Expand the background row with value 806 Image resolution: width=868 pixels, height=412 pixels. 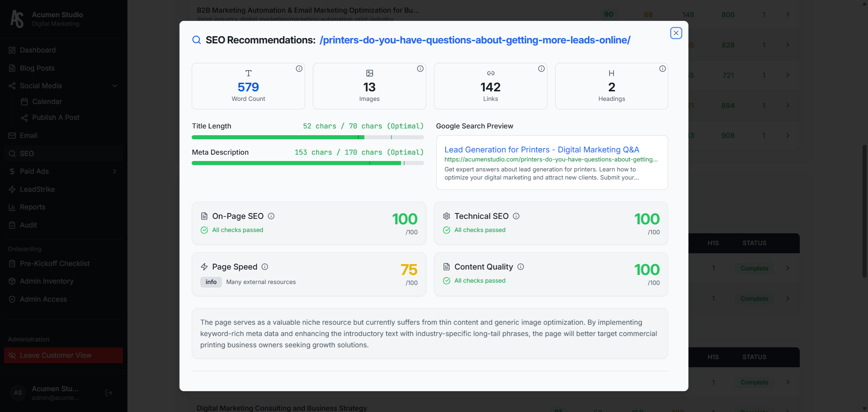pyautogui.click(x=788, y=14)
